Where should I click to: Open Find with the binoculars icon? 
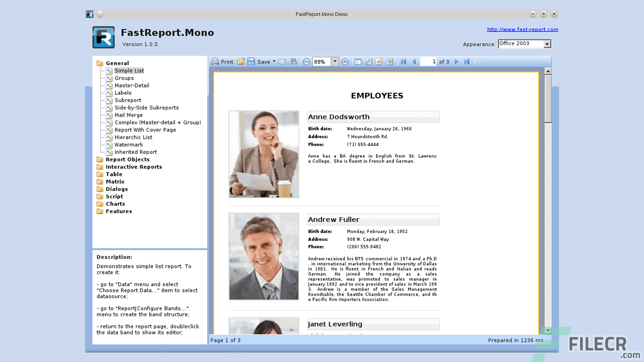tap(293, 62)
